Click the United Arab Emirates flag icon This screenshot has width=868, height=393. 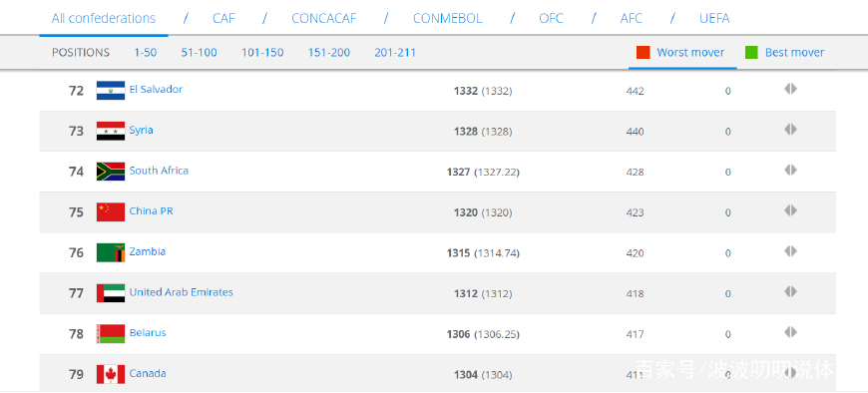click(110, 293)
